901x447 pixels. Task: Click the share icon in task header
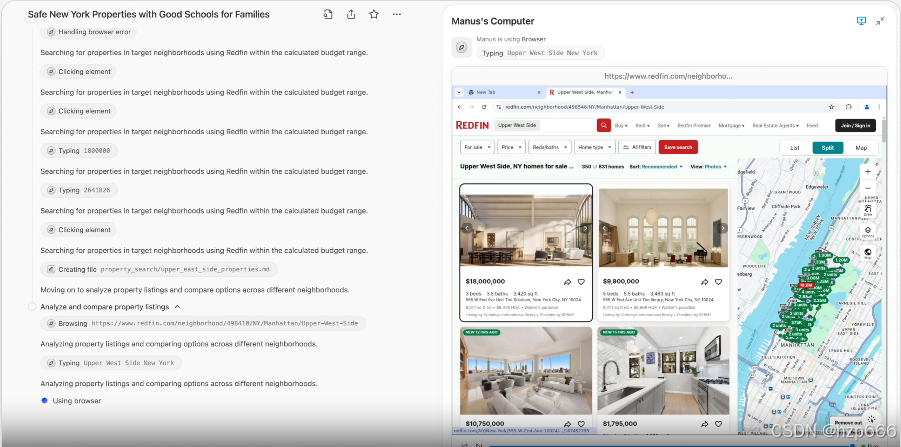tap(351, 15)
